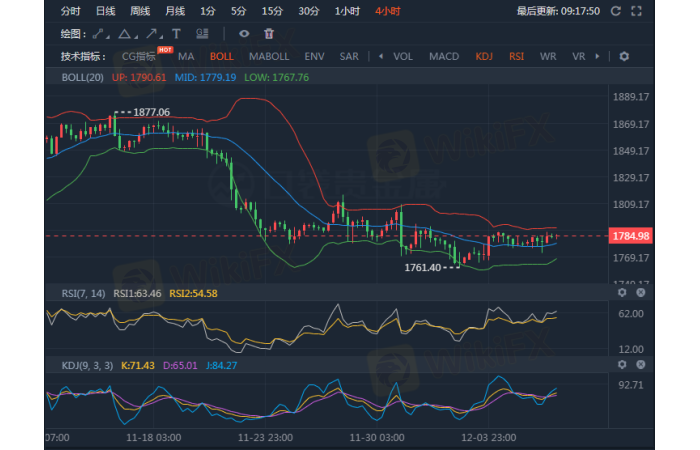
Task: Open technical indicators settings gear
Action: [x=624, y=57]
